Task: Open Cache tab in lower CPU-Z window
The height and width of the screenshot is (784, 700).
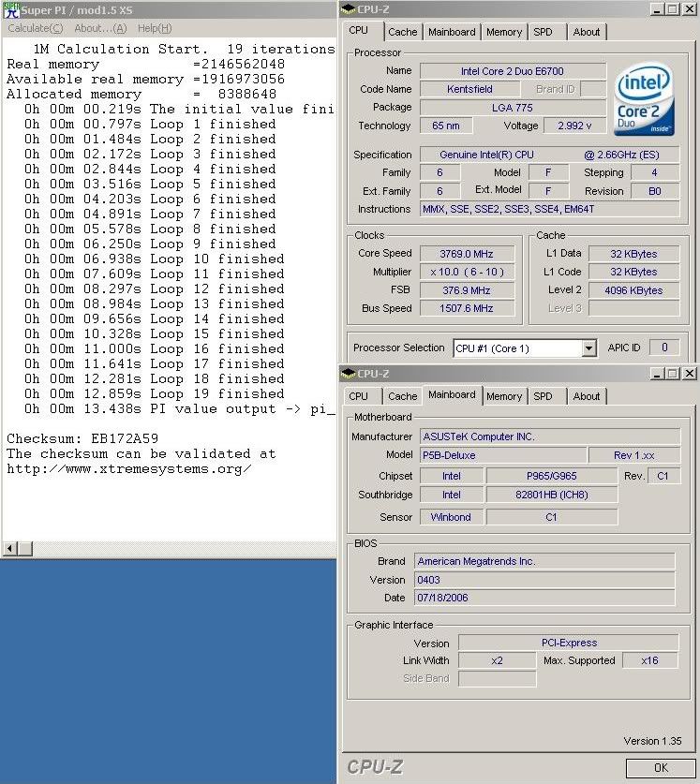Action: (402, 396)
